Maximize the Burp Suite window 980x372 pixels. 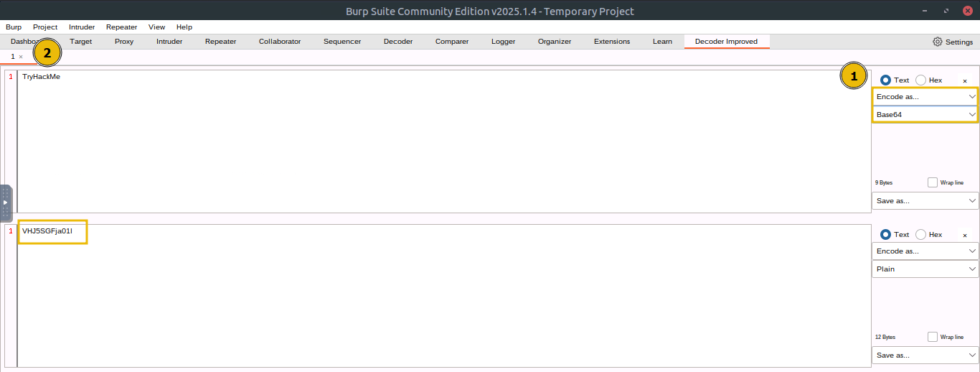[947, 11]
